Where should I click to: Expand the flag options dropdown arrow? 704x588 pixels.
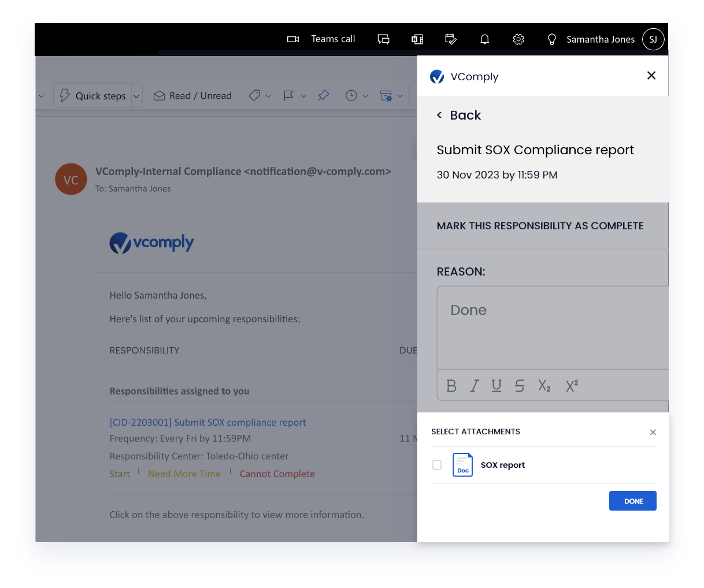303,96
